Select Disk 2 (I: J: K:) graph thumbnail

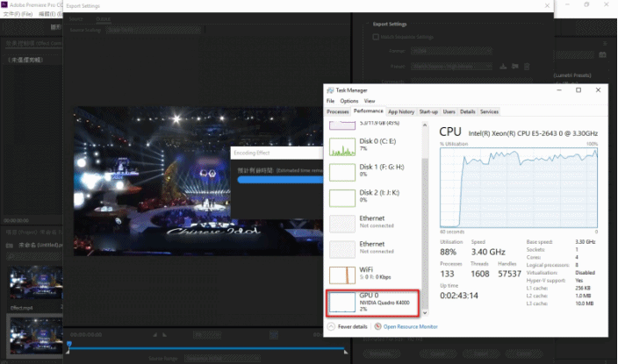(x=342, y=198)
